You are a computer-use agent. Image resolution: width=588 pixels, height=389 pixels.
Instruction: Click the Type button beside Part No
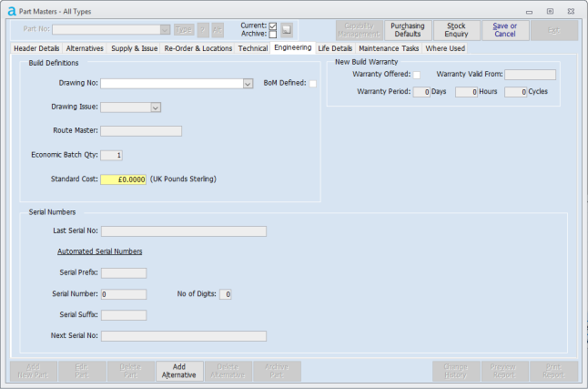[x=183, y=30]
